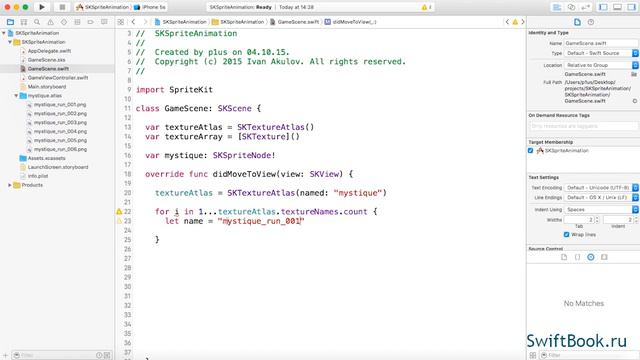Click the warning icon on line 23
The height and width of the screenshot is (360, 640).
pyautogui.click(x=119, y=221)
